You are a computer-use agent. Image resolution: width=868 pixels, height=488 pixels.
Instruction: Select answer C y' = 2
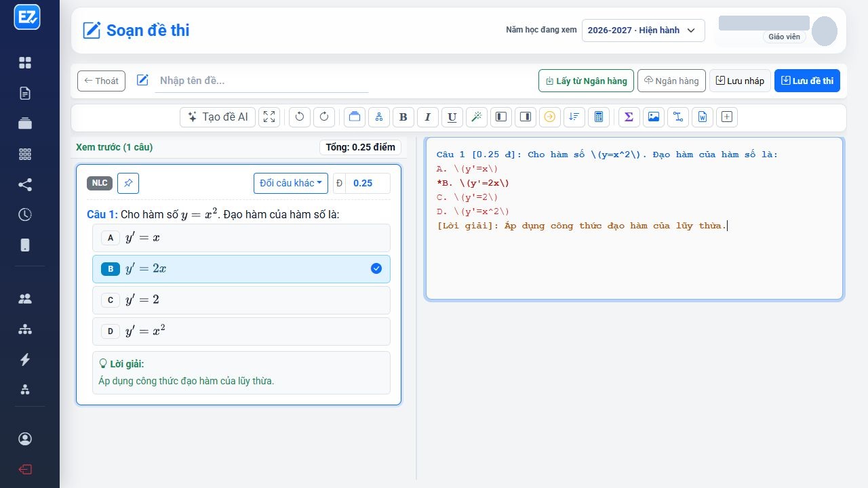click(x=241, y=300)
